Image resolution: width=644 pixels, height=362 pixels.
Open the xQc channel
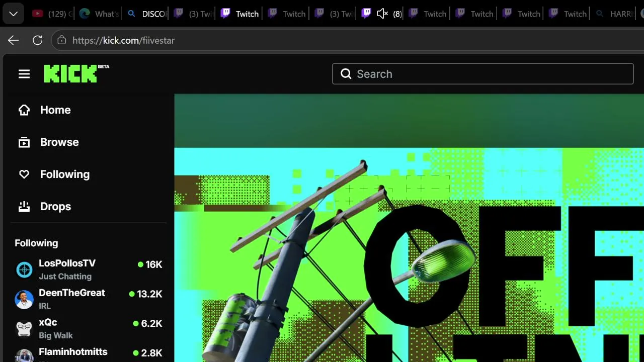89,328
